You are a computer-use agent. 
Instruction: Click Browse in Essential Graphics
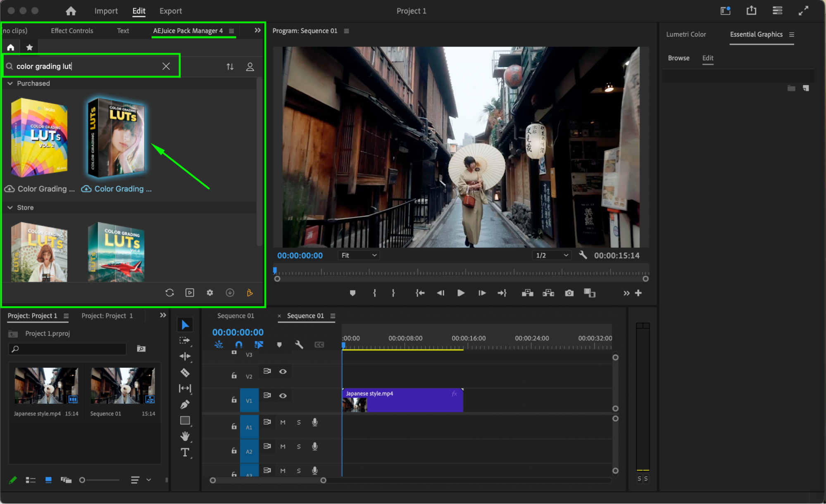678,58
